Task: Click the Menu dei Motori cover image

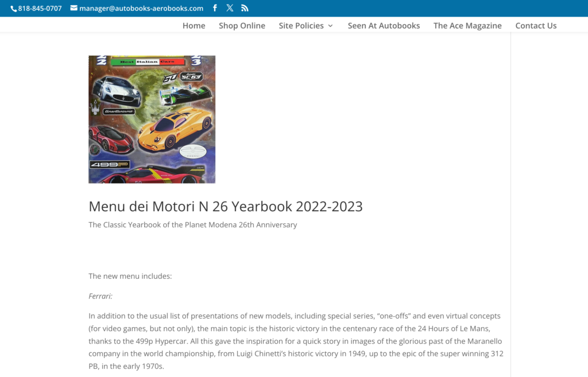Action: click(x=152, y=119)
